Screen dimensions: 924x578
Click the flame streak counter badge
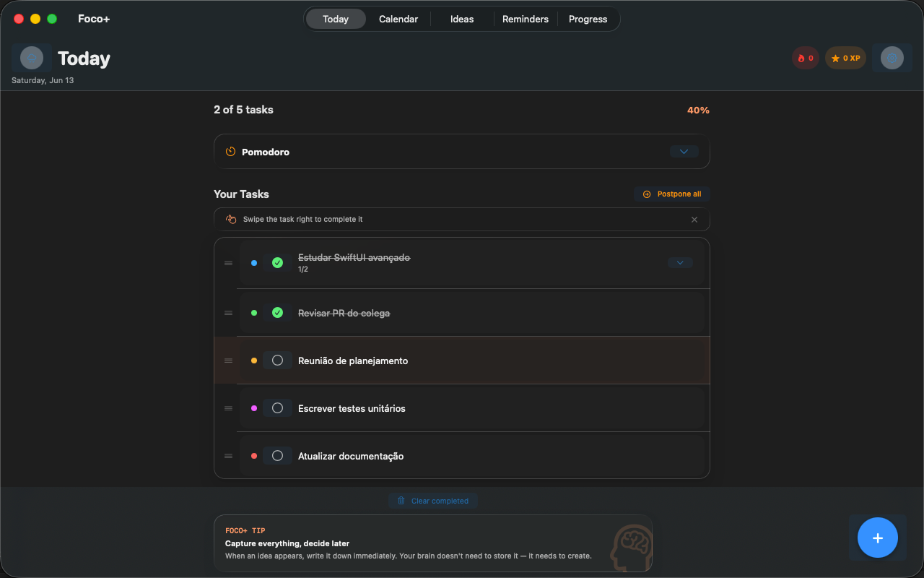click(x=806, y=58)
